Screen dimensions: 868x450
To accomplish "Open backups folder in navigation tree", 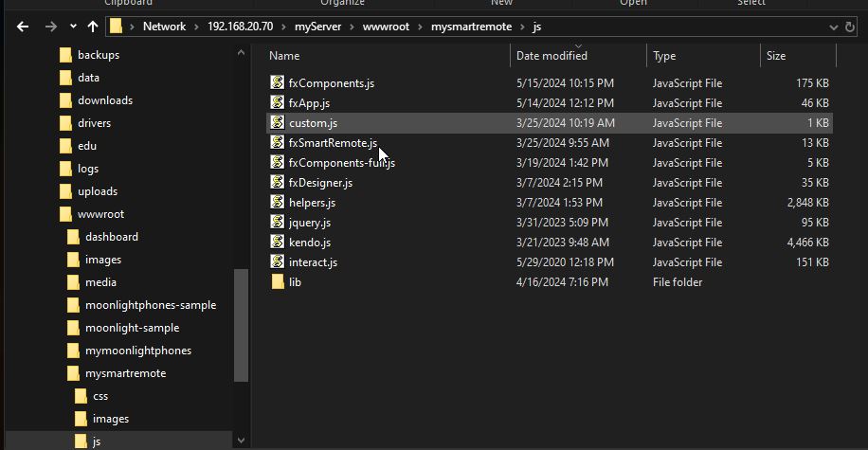I will point(99,55).
